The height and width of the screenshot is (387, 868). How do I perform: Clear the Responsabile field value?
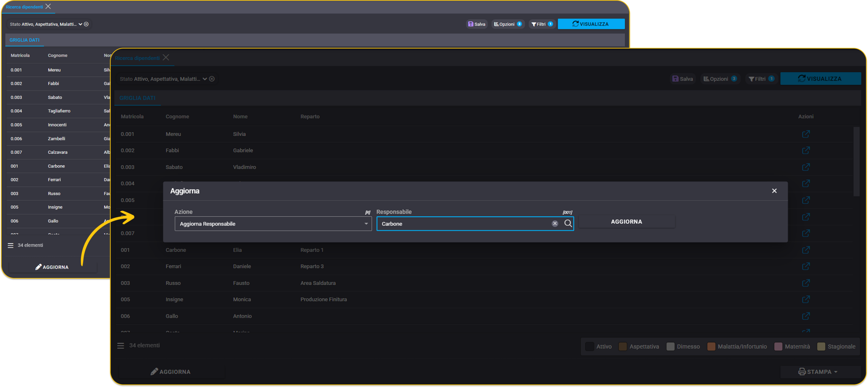tap(555, 224)
